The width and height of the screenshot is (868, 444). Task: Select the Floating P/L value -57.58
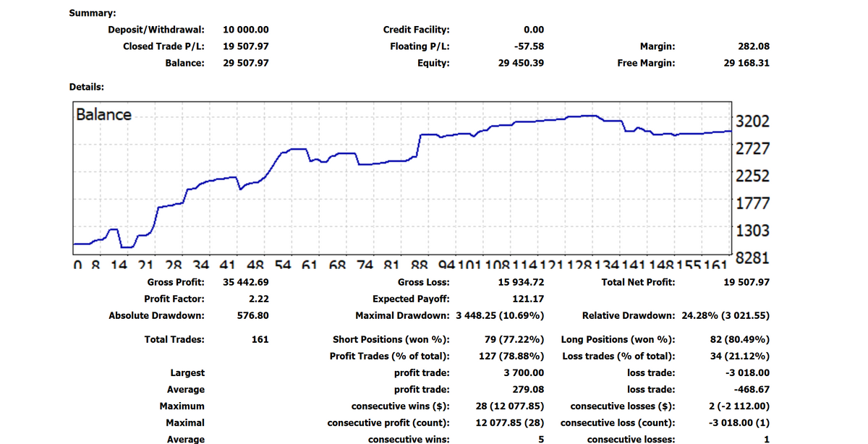click(x=529, y=46)
